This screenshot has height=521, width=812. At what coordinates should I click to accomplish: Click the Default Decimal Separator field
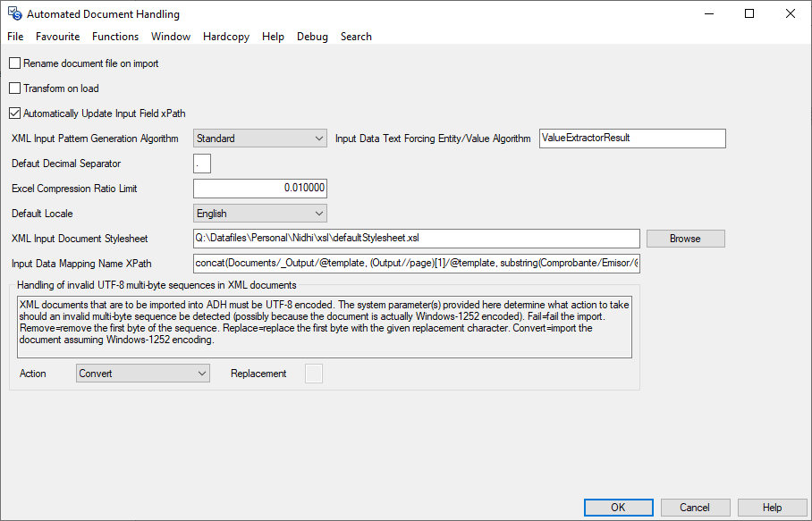click(x=201, y=164)
